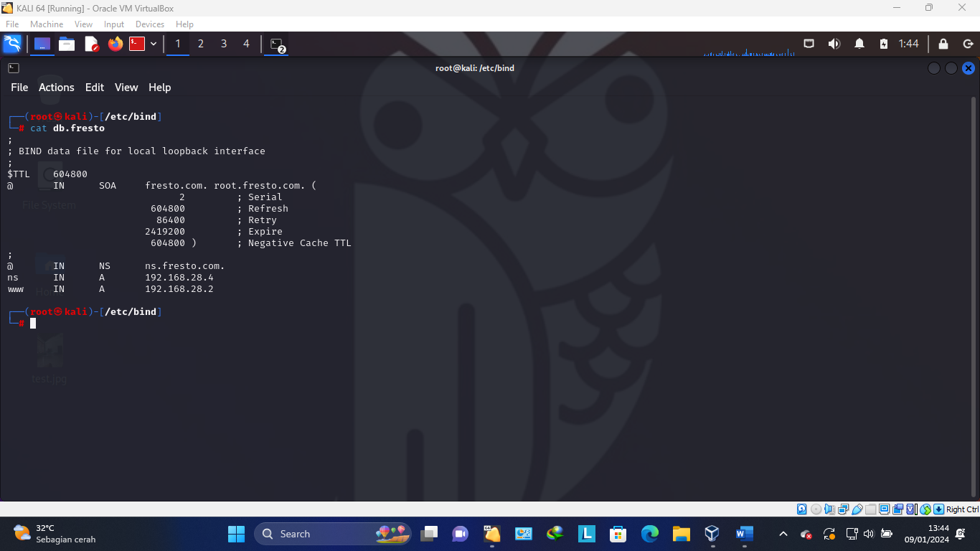Click the Kali log out icon
The width and height of the screenshot is (980, 551).
tap(968, 44)
